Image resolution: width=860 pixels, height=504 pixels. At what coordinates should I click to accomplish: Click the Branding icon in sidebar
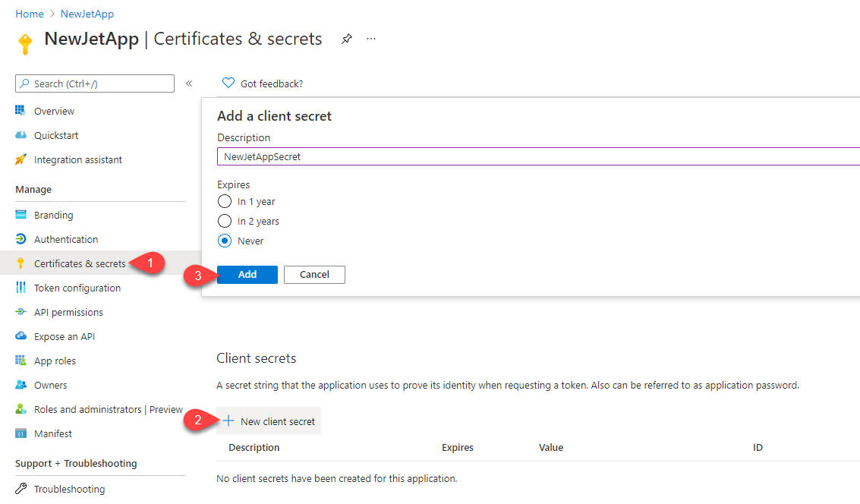[20, 215]
